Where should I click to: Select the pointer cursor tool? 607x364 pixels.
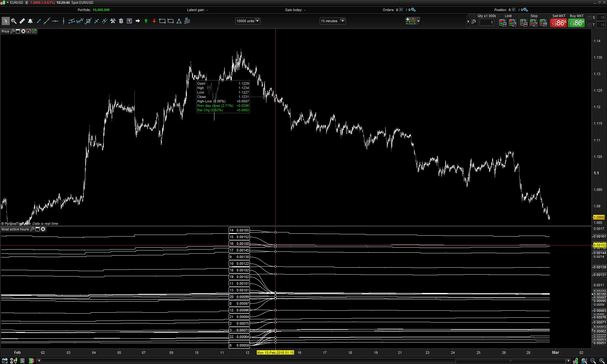(5, 21)
